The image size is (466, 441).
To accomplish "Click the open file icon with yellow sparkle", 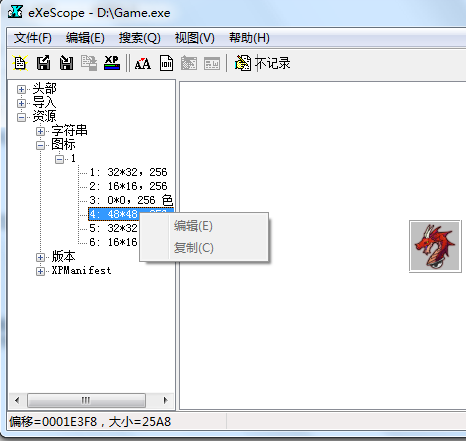I will point(20,63).
